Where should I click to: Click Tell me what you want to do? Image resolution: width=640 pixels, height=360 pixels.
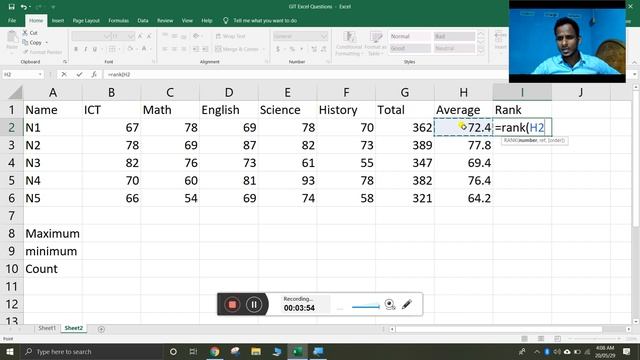(x=265, y=20)
